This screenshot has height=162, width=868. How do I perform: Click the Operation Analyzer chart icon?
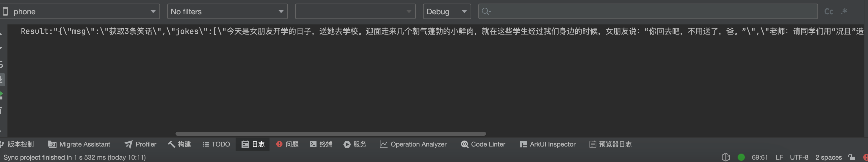[x=383, y=144]
